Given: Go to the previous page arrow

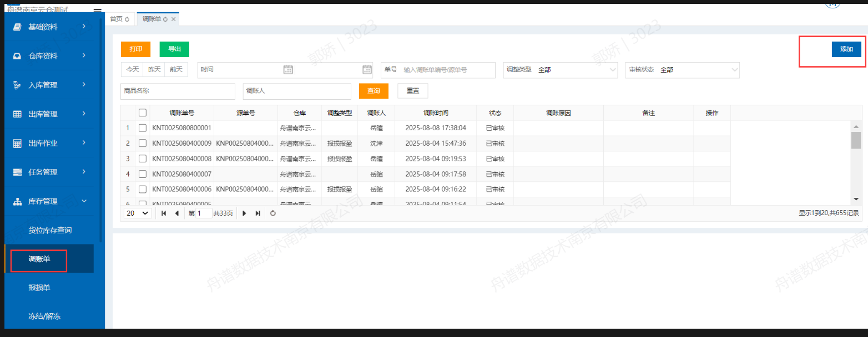Looking at the screenshot, I should tap(177, 213).
